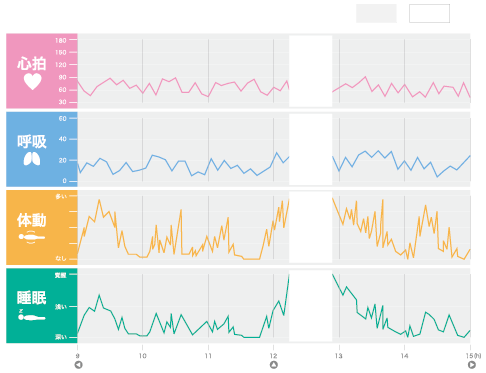Select the blue 呼吸 panel label

(x=32, y=142)
